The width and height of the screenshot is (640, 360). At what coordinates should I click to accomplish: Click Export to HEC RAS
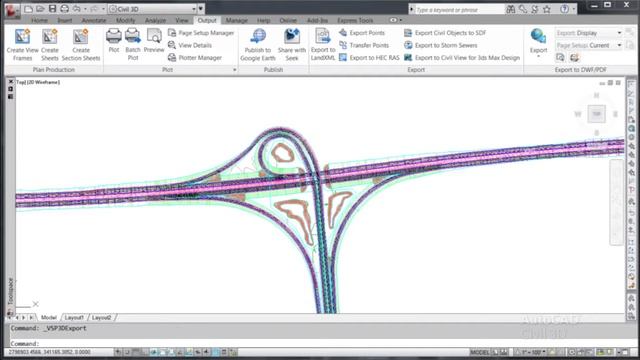click(369, 58)
